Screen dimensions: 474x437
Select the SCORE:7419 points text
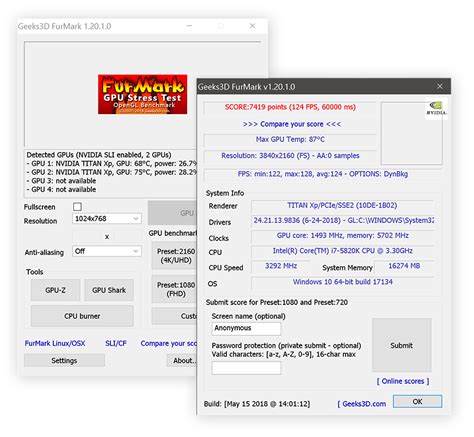290,107
